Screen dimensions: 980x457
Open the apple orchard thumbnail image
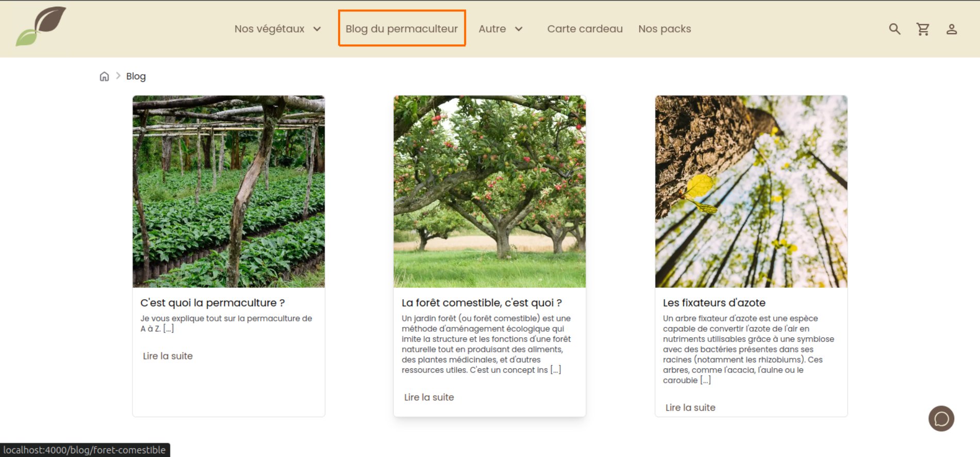coord(490,191)
